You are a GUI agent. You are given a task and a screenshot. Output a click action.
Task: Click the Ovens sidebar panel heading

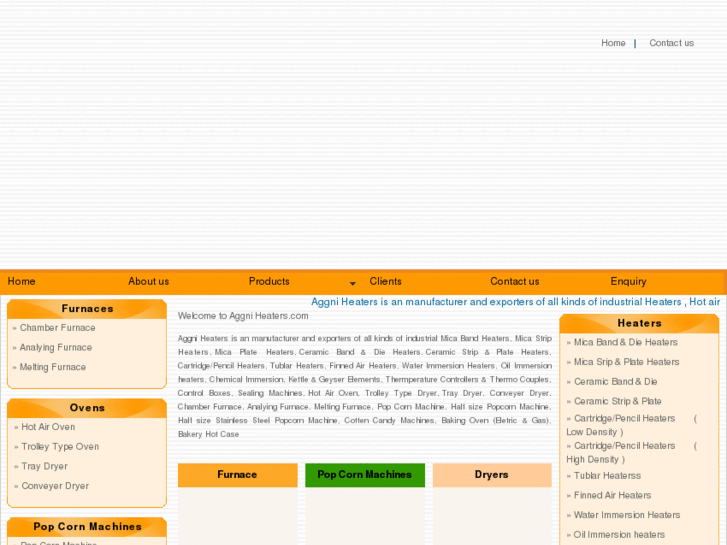(x=87, y=408)
